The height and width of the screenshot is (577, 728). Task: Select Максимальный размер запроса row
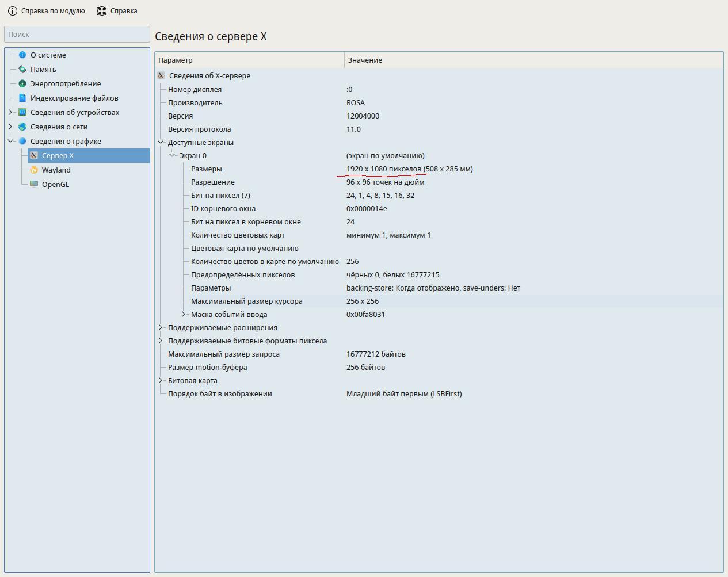click(439, 354)
